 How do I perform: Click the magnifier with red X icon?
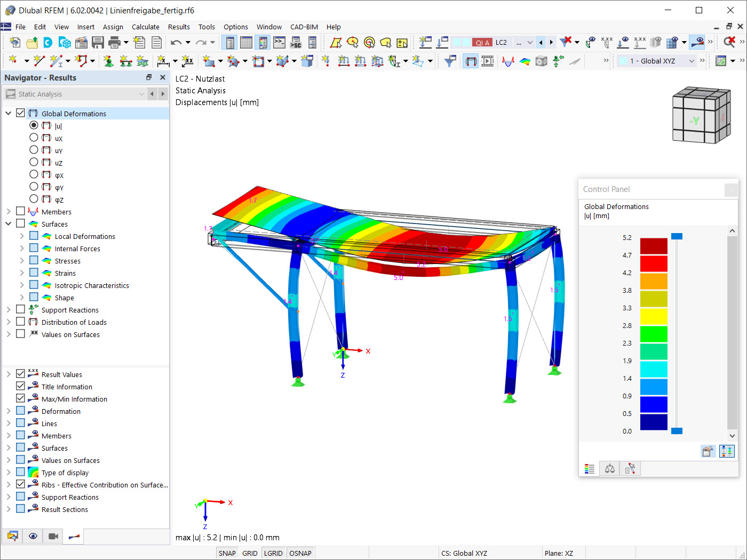[729, 42]
